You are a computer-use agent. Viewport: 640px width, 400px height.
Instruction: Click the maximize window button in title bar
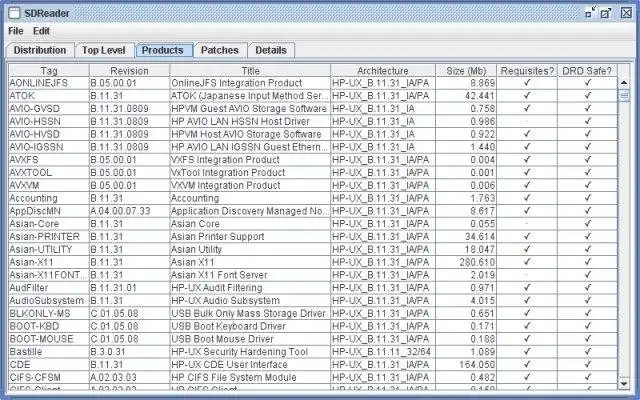click(605, 13)
